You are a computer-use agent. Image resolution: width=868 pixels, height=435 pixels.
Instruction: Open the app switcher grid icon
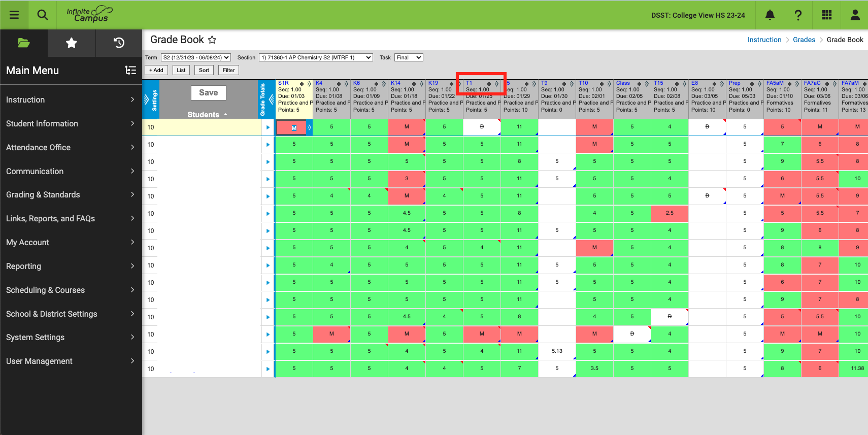tap(826, 15)
